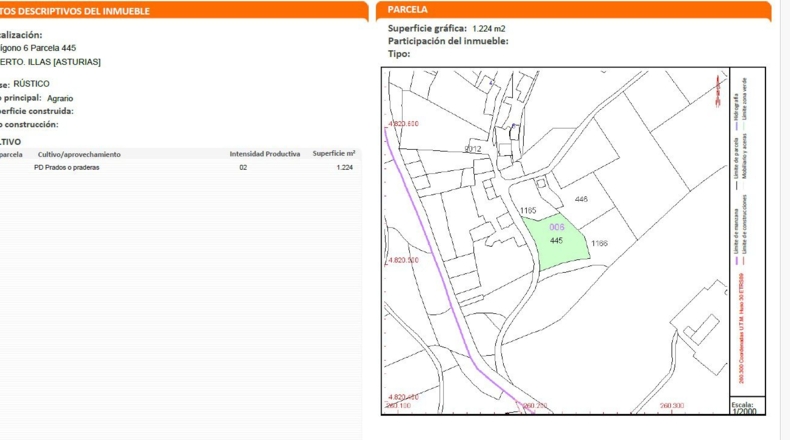Click the purple zone label 006

click(x=556, y=227)
